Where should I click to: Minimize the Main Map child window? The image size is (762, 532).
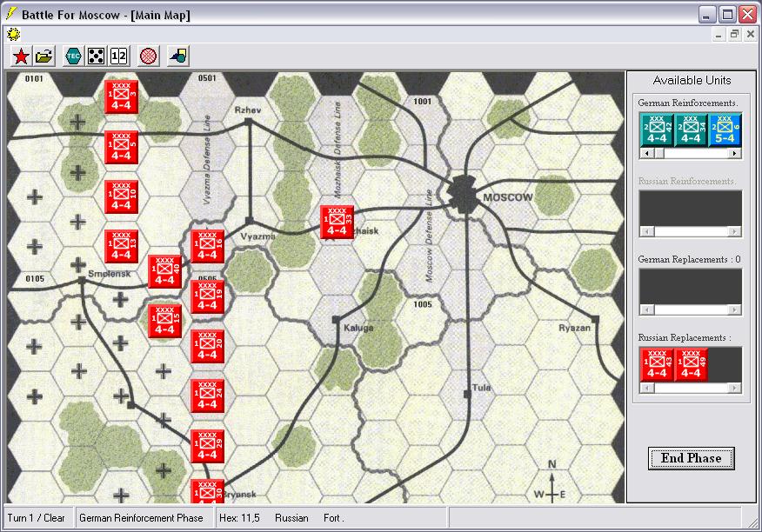719,34
